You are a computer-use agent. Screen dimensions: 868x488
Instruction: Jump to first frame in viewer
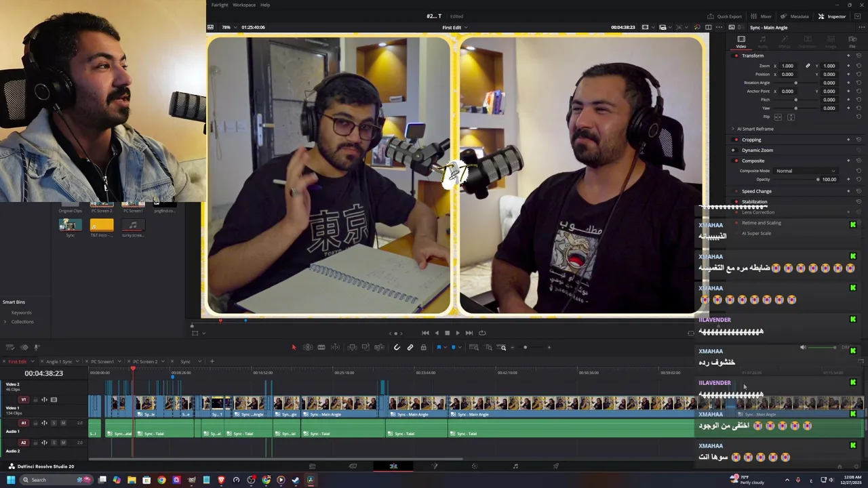(425, 333)
